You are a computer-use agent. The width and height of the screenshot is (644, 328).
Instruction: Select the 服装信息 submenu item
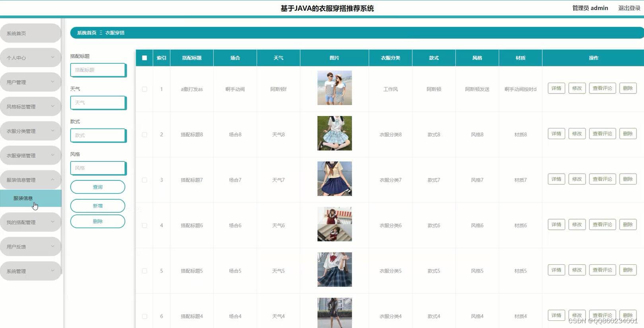pos(31,198)
